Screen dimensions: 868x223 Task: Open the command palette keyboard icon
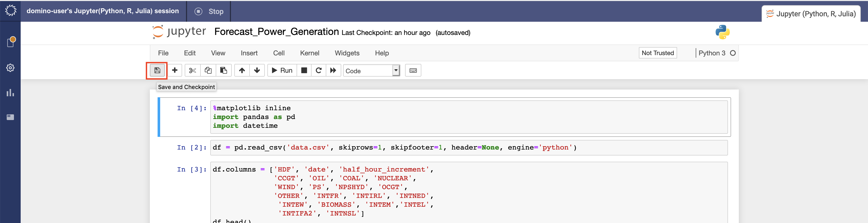[413, 71]
